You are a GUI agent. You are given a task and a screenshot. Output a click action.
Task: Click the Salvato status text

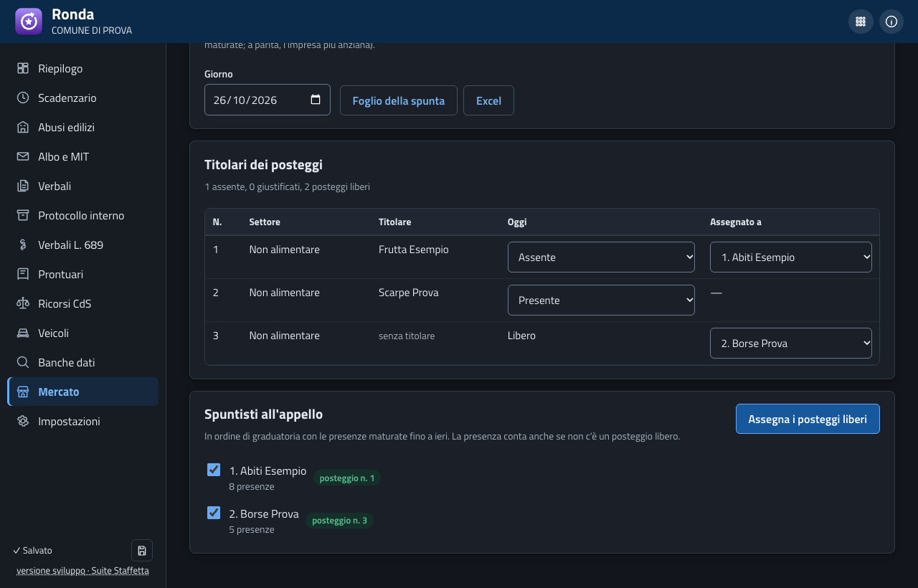click(32, 551)
